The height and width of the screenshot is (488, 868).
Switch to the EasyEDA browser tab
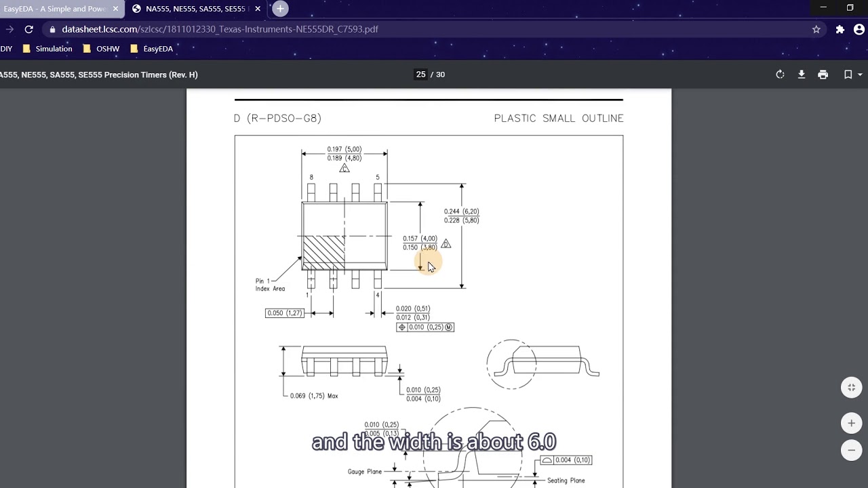click(x=56, y=9)
